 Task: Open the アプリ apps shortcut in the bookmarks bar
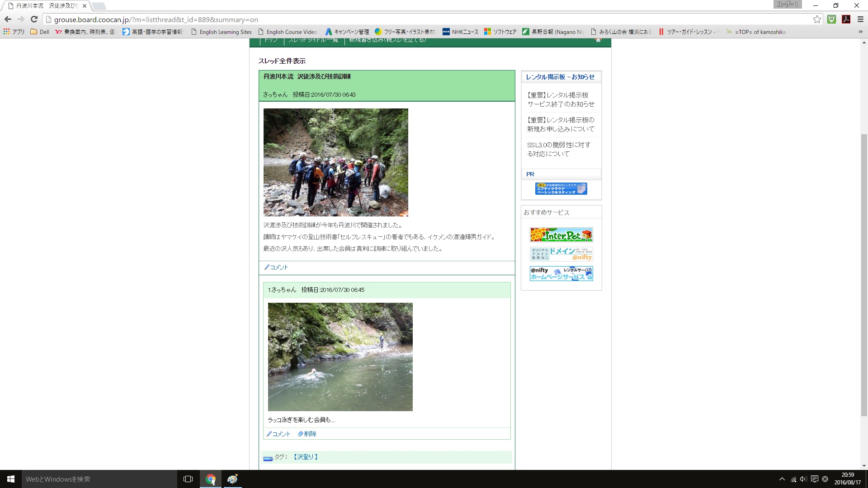pos(14,32)
